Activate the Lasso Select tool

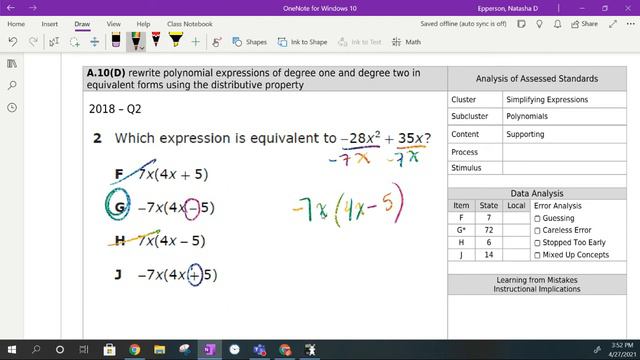click(x=74, y=42)
